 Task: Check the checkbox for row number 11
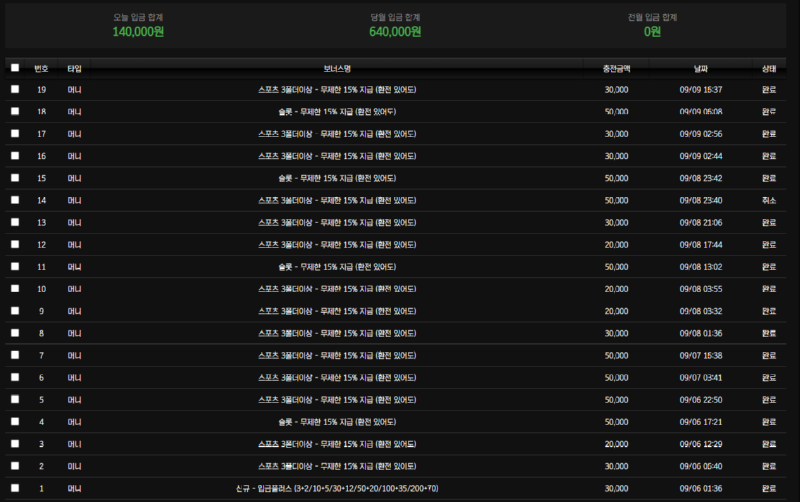point(15,267)
